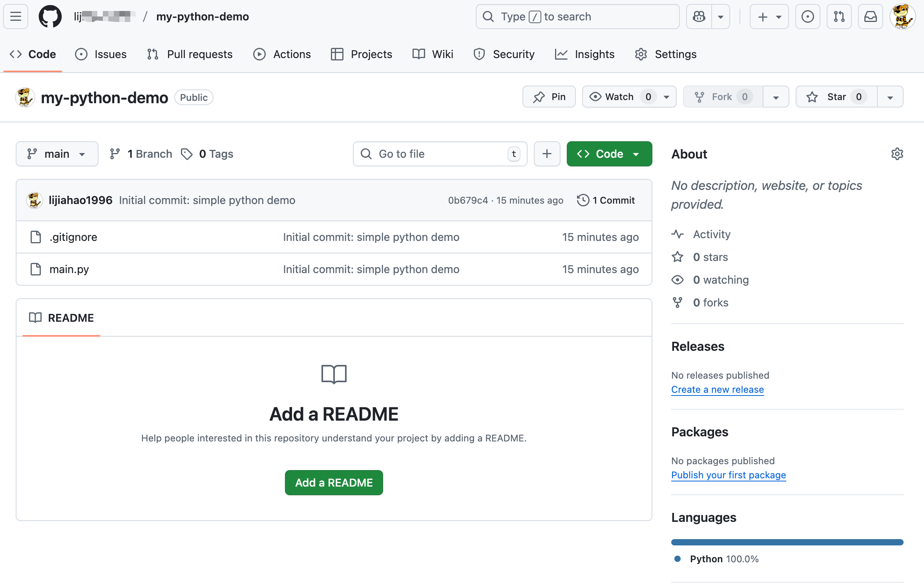The width and height of the screenshot is (924, 587).
Task: Click the plus add file button
Action: [547, 154]
